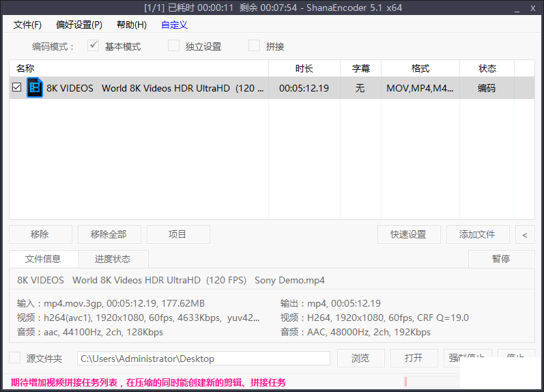
Task: Click the output line 输出：mp4, 00:05:12.19
Action: pos(330,303)
